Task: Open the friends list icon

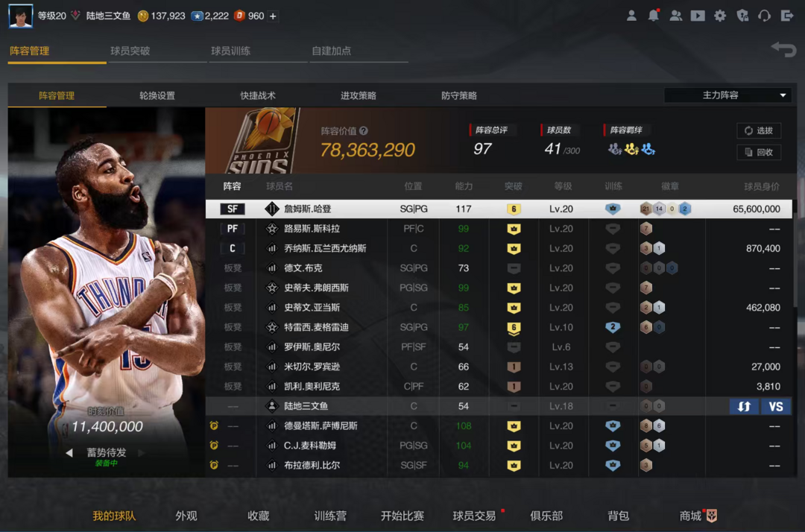Action: point(675,16)
